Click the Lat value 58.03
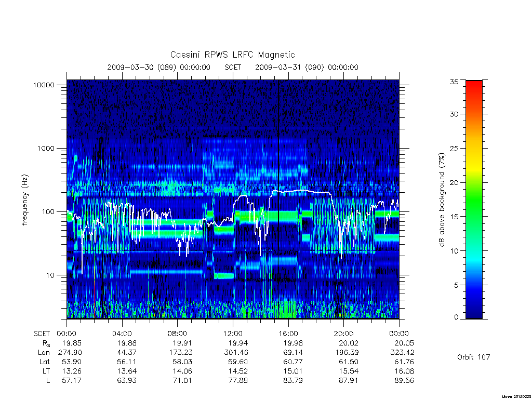The width and height of the screenshot is (532, 399). pyautogui.click(x=182, y=362)
